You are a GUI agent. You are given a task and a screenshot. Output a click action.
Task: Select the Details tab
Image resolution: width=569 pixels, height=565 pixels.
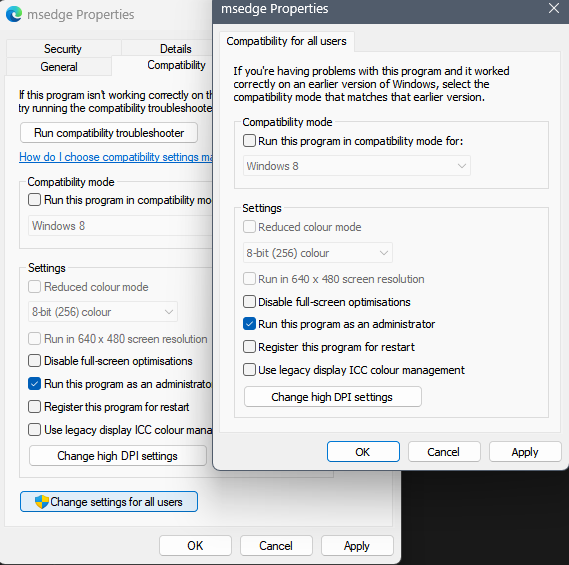(176, 49)
